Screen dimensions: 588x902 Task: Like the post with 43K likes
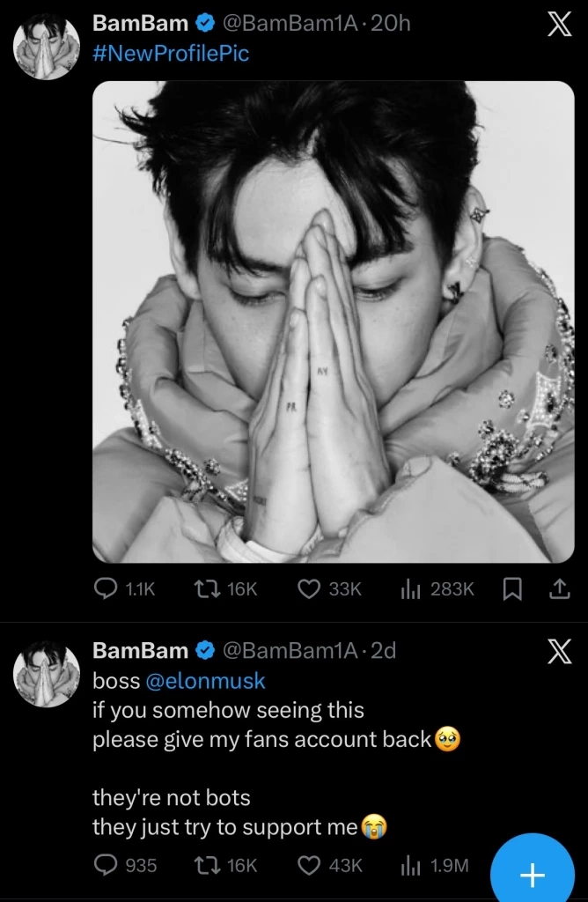308,866
